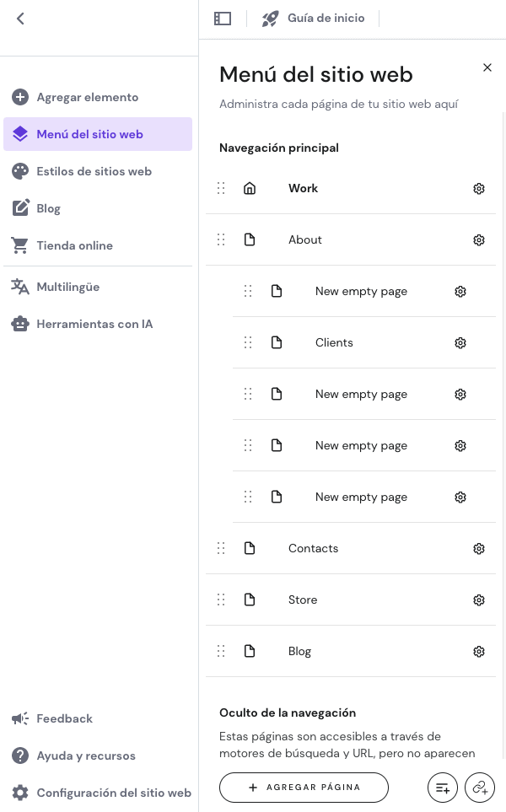The width and height of the screenshot is (506, 812).
Task: Click the rocket icon for Guía de inicio
Action: pyautogui.click(x=270, y=19)
